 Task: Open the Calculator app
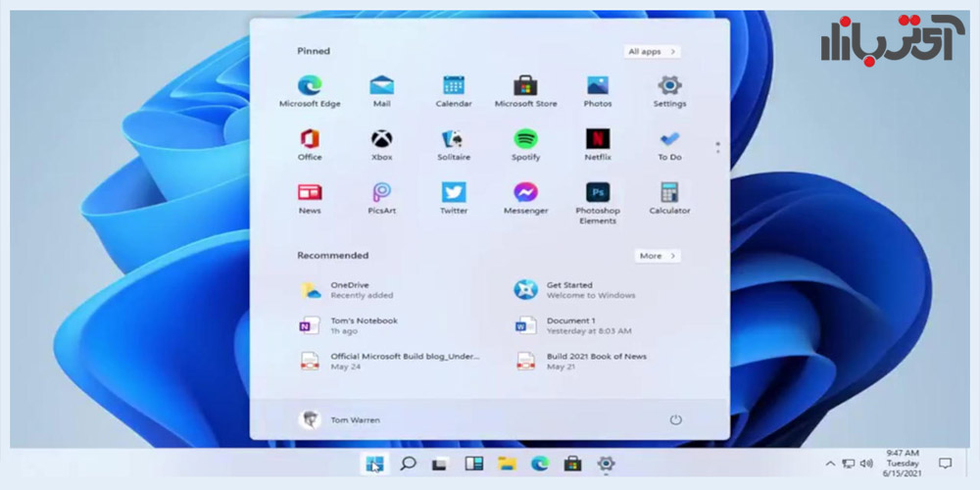[669, 199]
